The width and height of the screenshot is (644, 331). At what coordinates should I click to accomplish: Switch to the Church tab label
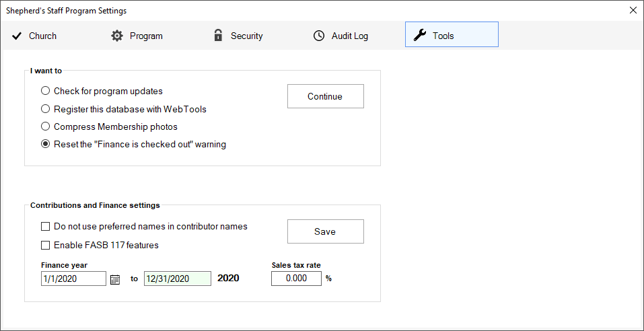[x=42, y=36]
